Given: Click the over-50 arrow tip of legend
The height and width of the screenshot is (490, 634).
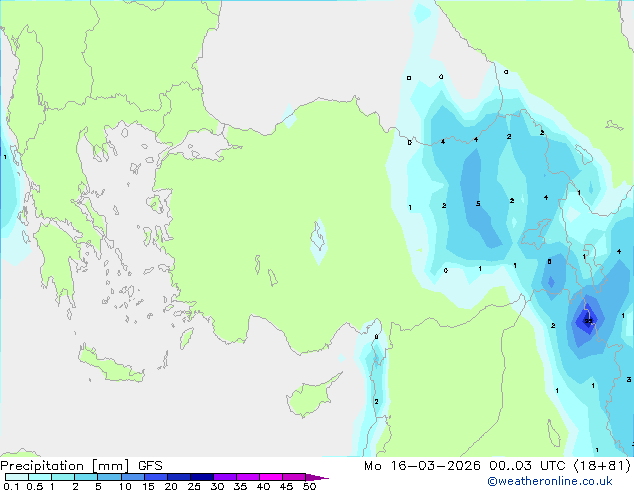Looking at the screenshot, I should (317, 477).
